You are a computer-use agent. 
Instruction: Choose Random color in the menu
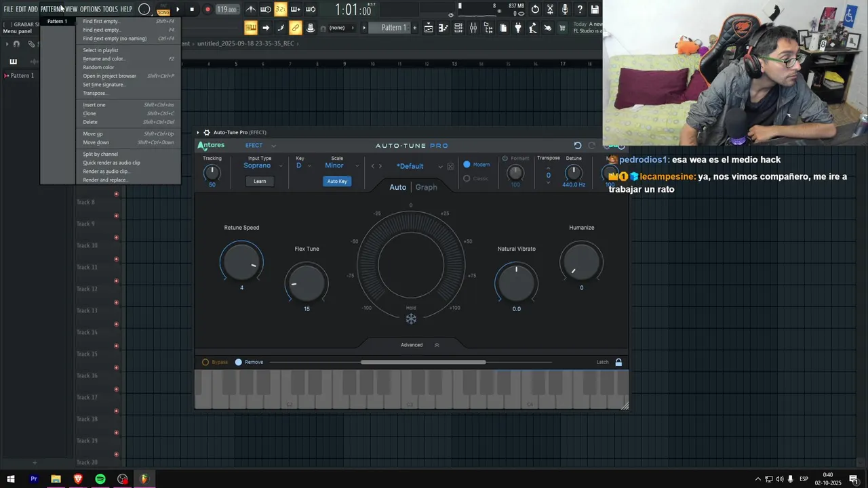click(x=128, y=67)
